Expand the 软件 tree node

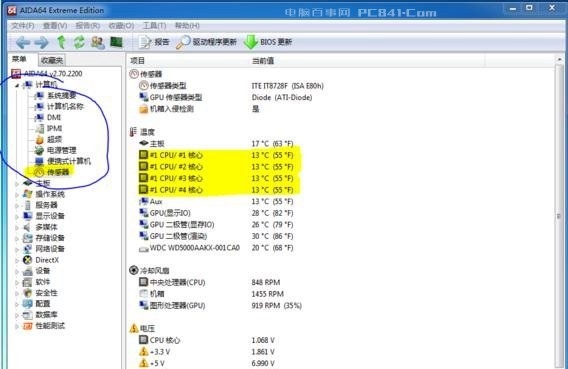coord(17,282)
